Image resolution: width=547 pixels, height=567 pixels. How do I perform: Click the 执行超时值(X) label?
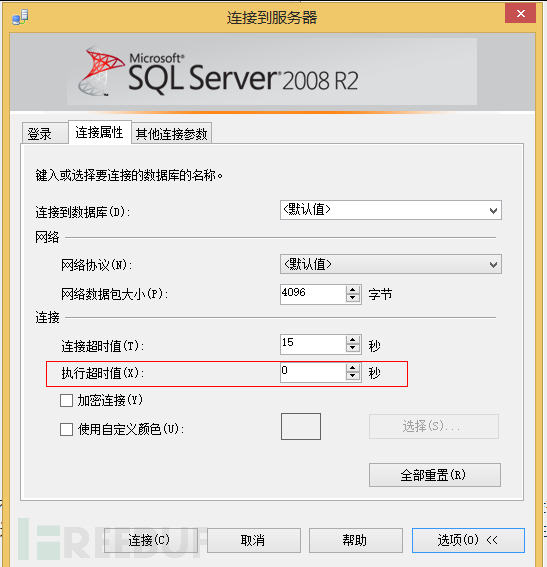coord(103,373)
